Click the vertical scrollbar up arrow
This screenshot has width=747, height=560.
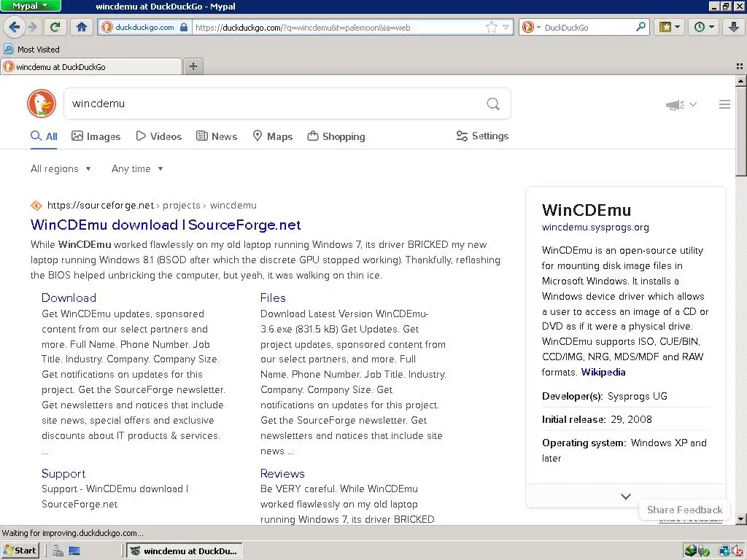click(741, 81)
